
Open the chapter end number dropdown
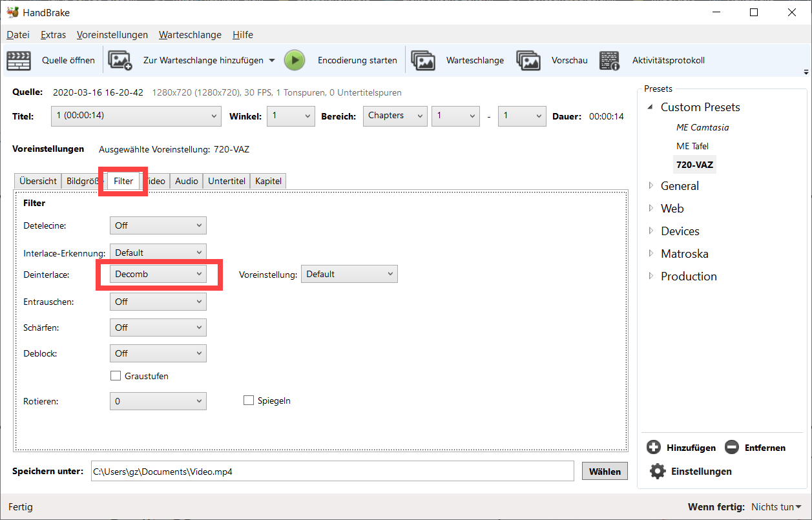tap(523, 116)
